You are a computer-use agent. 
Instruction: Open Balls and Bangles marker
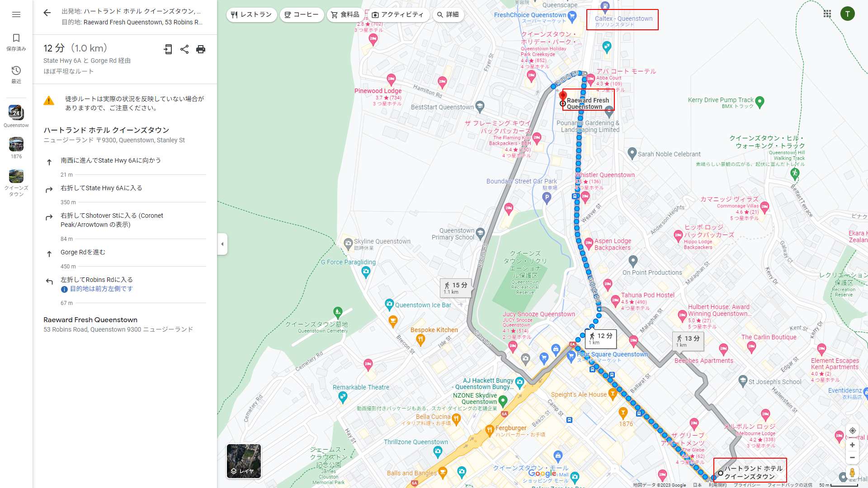[443, 473]
